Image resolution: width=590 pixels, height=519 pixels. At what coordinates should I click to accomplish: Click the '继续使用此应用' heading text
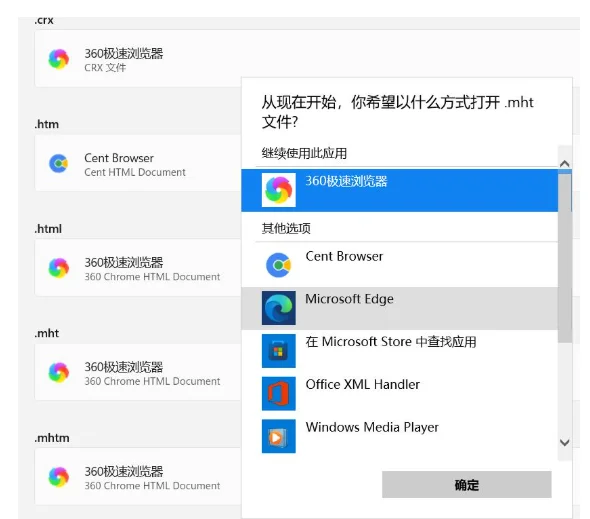point(304,153)
